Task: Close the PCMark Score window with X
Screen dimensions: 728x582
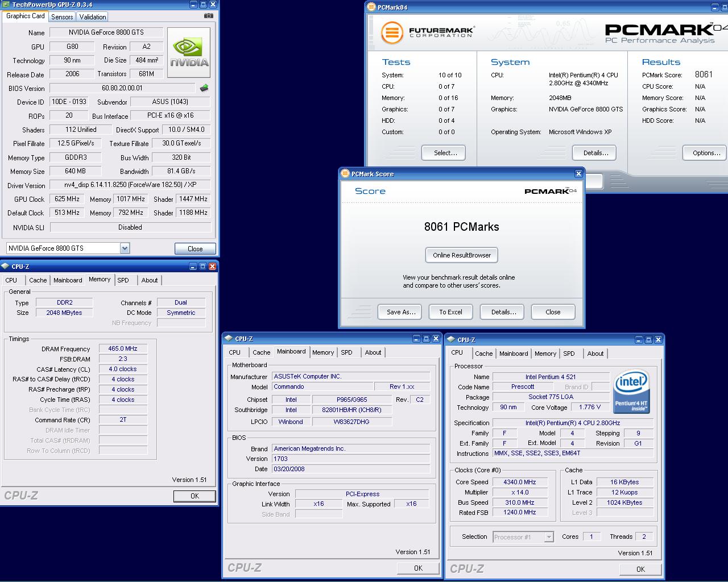Action: click(x=578, y=174)
